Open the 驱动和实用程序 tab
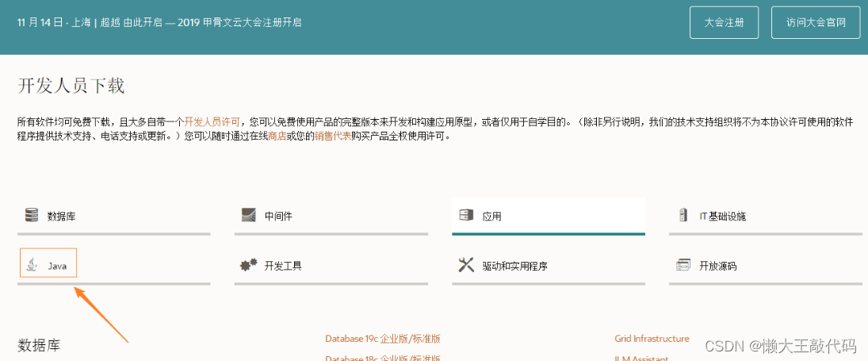This screenshot has width=868, height=361. tap(549, 266)
